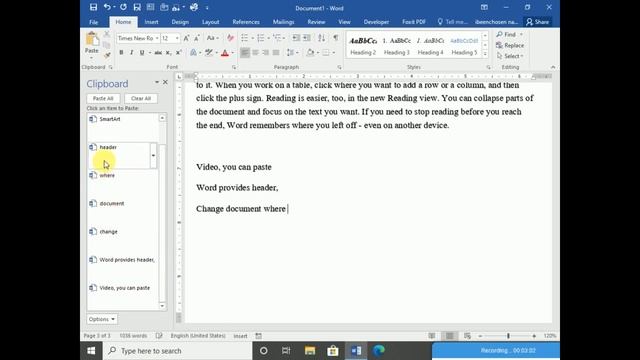Switch to the Insert tab
This screenshot has height=360, width=640.
coord(151,22)
